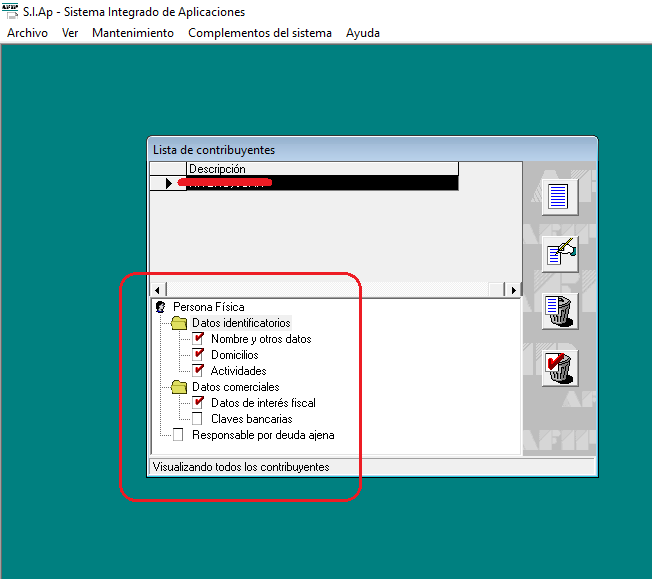Click the delete taxpayer trash icon

[557, 310]
